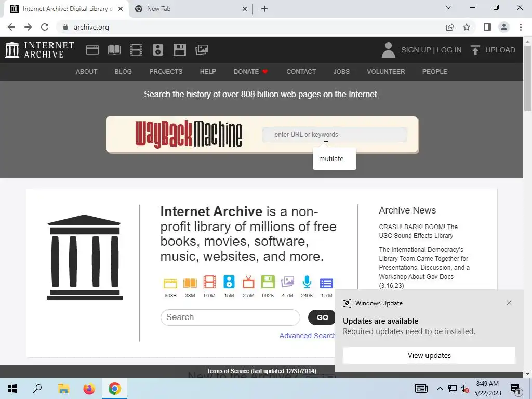Viewport: 532px width, 399px height.
Task: Open the HELP menu item
Action: [x=208, y=72]
